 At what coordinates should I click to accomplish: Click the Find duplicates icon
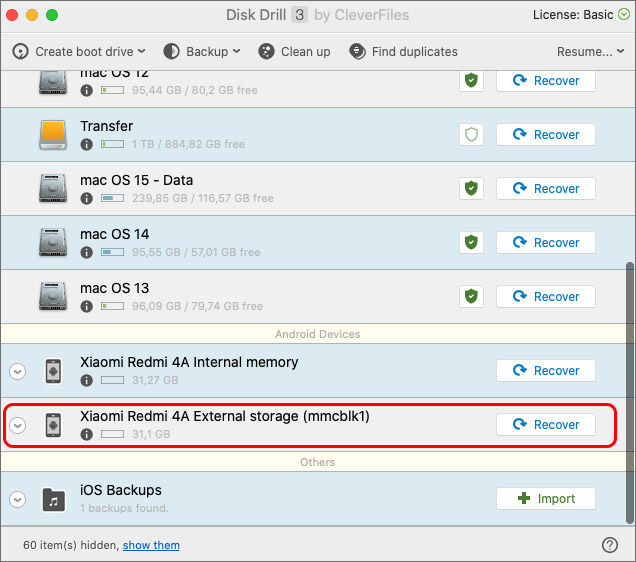coord(357,51)
